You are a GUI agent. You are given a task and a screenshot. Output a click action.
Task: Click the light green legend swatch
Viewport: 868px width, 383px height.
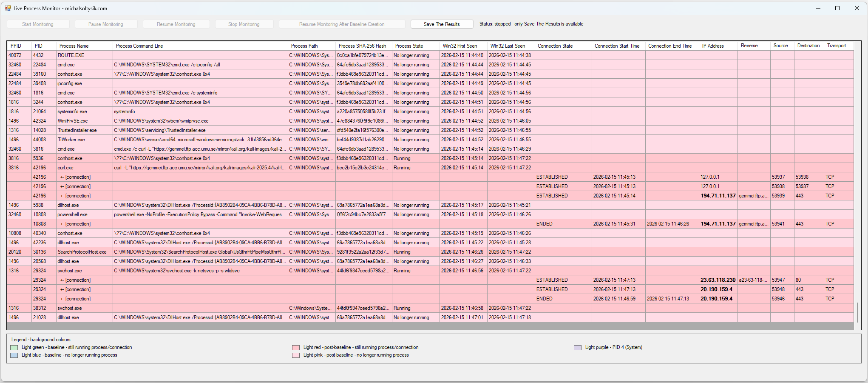click(x=14, y=348)
